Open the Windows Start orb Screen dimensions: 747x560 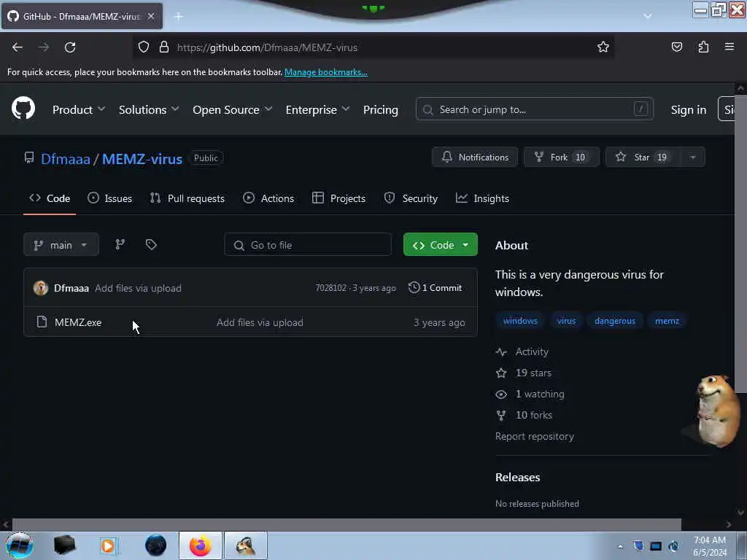[19, 545]
